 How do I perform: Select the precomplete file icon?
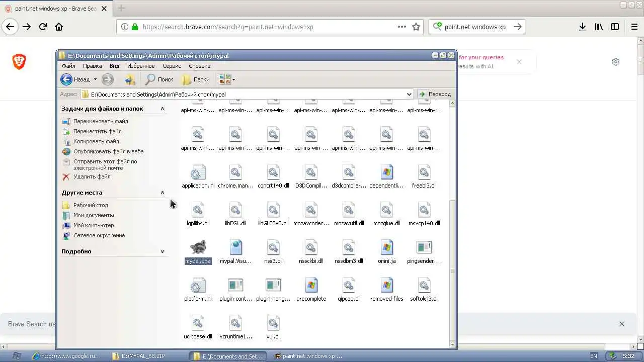coord(311,285)
